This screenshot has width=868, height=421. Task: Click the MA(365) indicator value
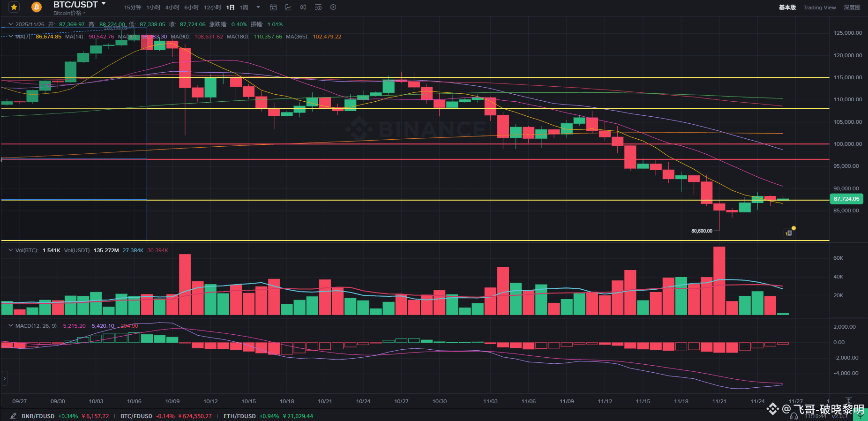coord(327,37)
